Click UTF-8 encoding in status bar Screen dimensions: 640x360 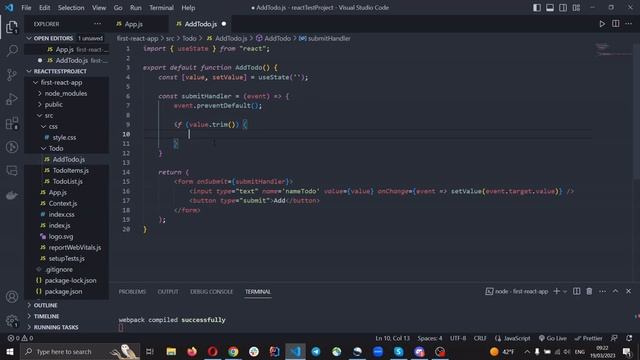click(x=458, y=338)
